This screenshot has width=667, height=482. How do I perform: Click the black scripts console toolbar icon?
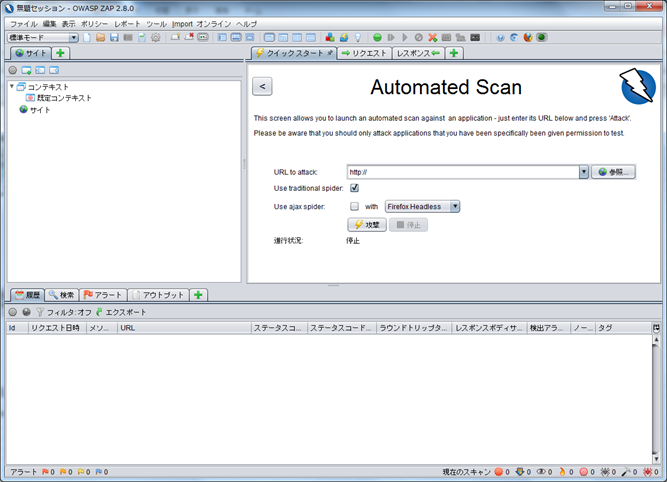(475, 37)
